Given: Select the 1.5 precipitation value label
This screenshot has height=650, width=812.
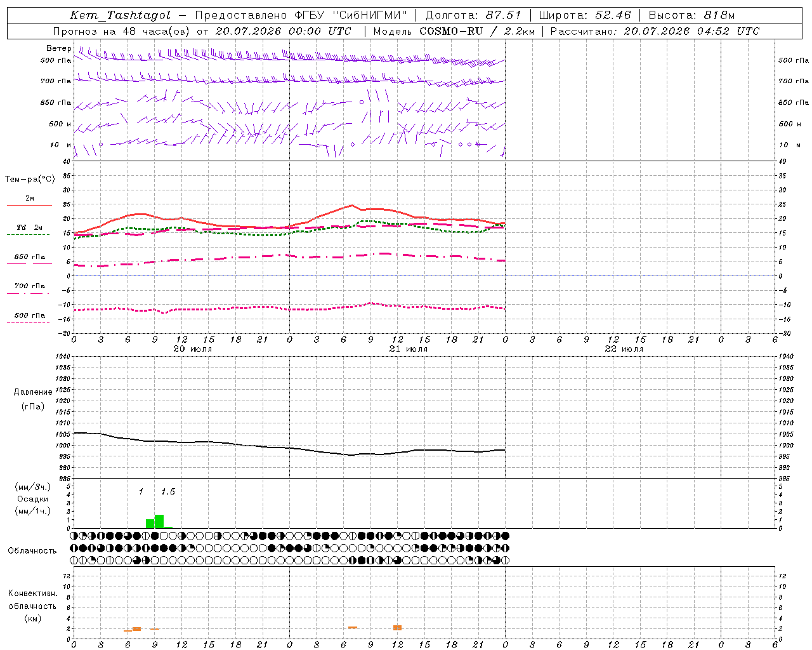Looking at the screenshot, I should tap(167, 492).
